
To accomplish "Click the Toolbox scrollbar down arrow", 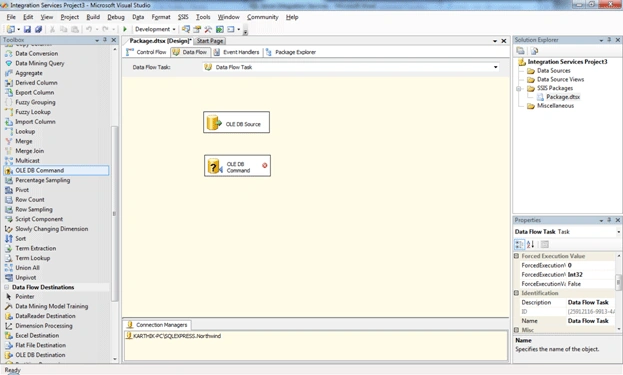I will (115, 359).
